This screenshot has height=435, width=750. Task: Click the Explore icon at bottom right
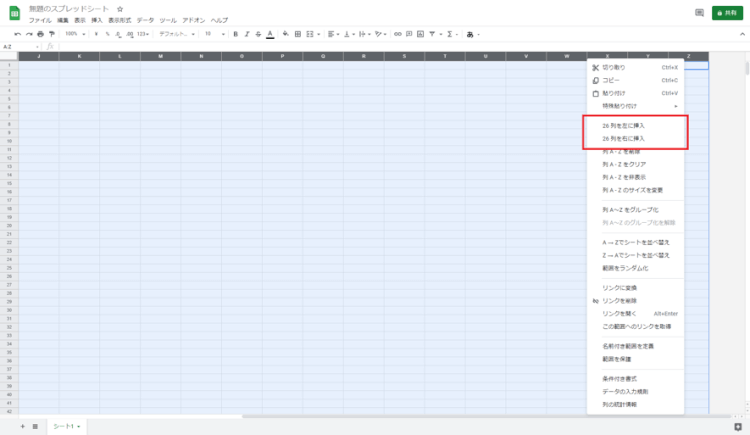coord(737,426)
